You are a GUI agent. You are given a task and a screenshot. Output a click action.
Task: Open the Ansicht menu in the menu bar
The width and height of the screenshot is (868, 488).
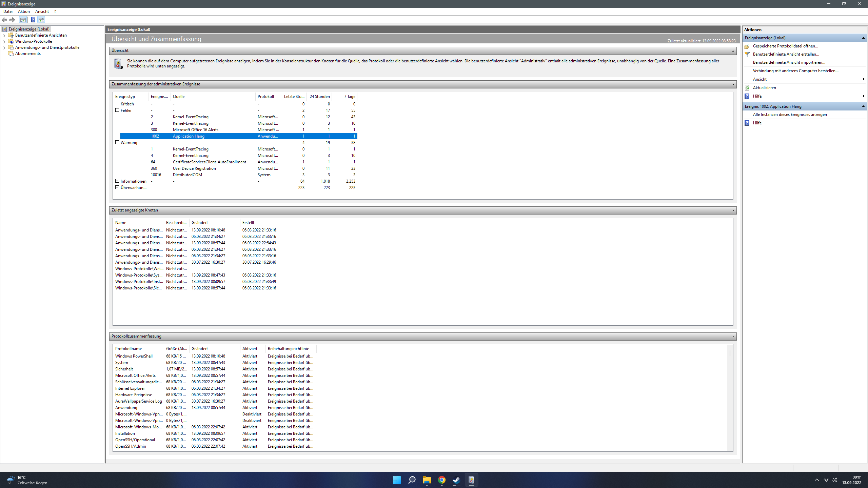click(42, 11)
